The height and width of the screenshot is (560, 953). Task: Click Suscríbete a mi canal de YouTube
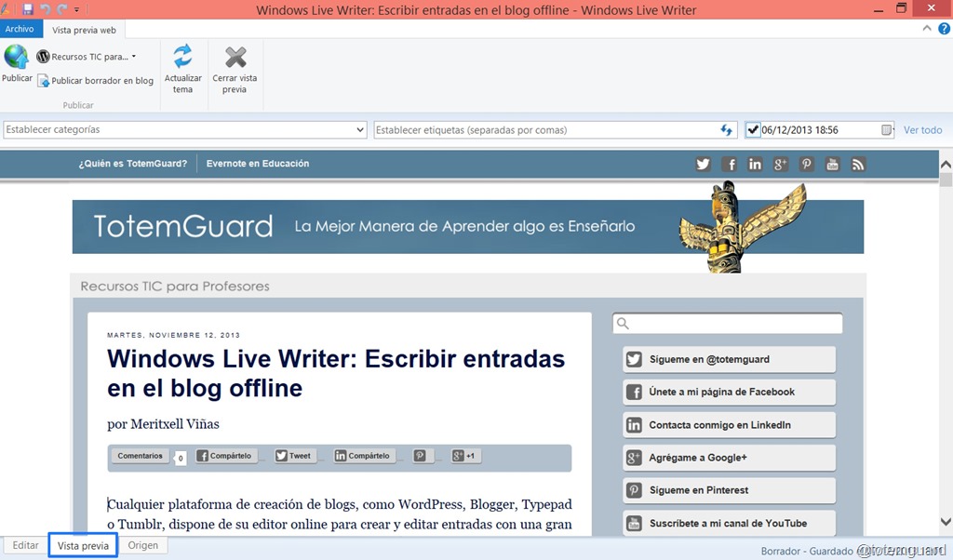(730, 523)
